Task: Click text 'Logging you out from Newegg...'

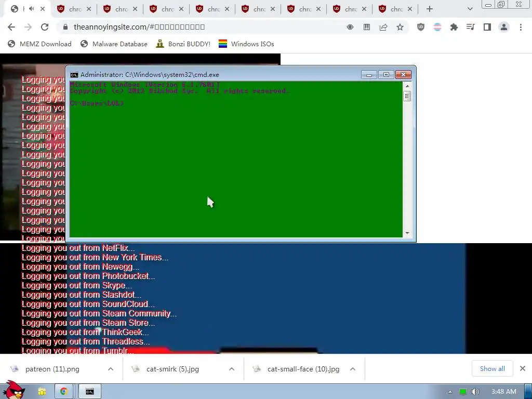Action: [81, 267]
